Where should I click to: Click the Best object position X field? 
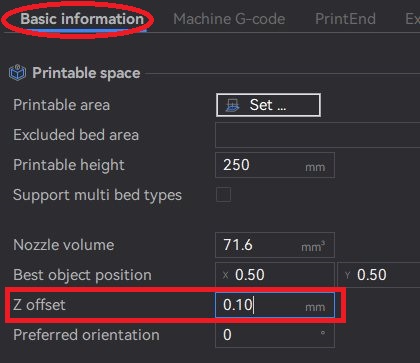coord(275,275)
